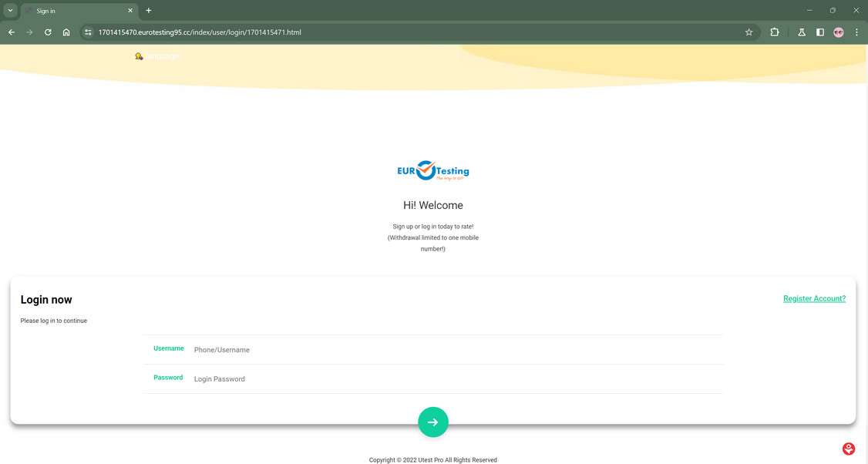
Task: Click the language selector icon in the header
Action: pos(139,56)
